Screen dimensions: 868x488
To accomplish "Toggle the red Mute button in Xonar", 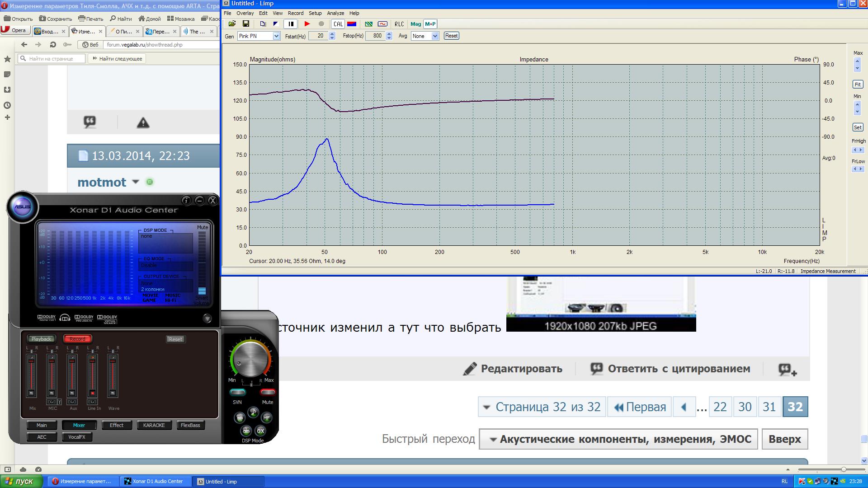I will [x=268, y=392].
